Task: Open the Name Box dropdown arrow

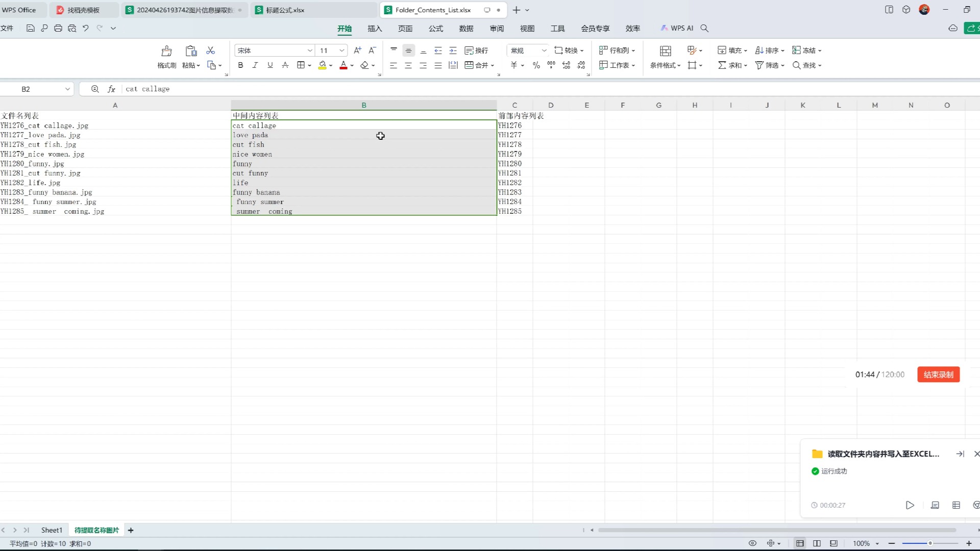Action: (67, 89)
